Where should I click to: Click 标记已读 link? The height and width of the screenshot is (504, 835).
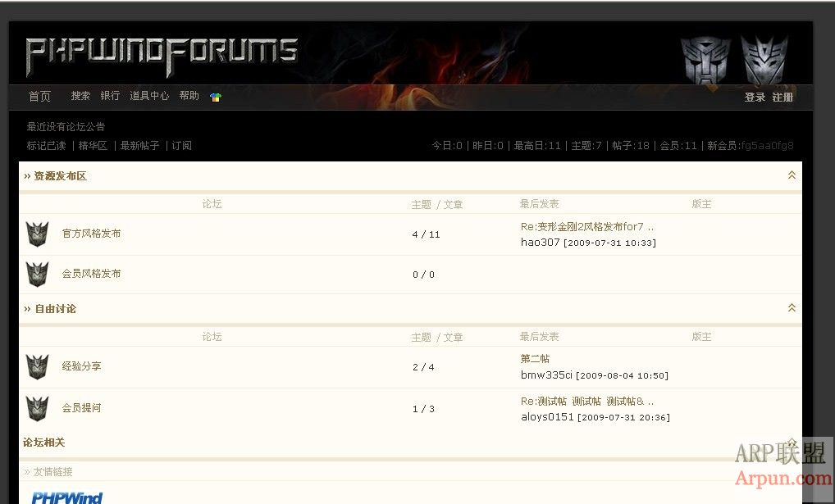click(x=46, y=146)
